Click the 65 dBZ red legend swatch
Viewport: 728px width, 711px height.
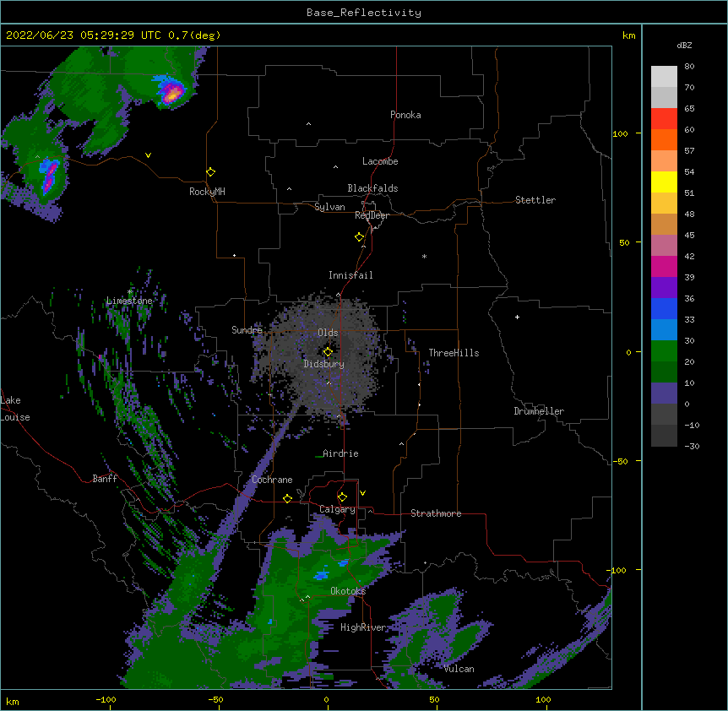664,119
